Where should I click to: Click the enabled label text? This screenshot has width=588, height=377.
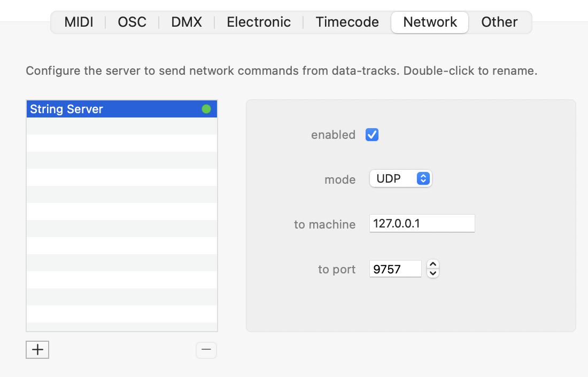[x=333, y=135]
